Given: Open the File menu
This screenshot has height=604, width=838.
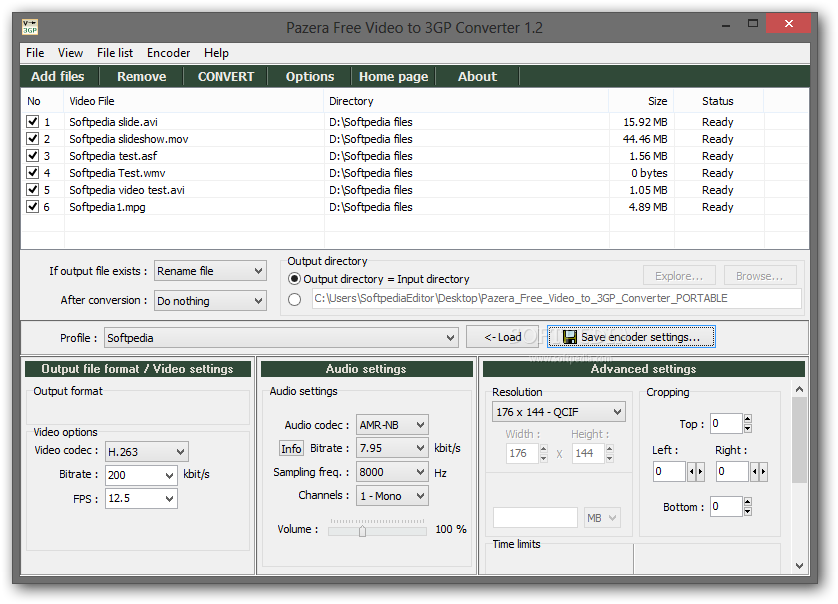Looking at the screenshot, I should pyautogui.click(x=35, y=53).
